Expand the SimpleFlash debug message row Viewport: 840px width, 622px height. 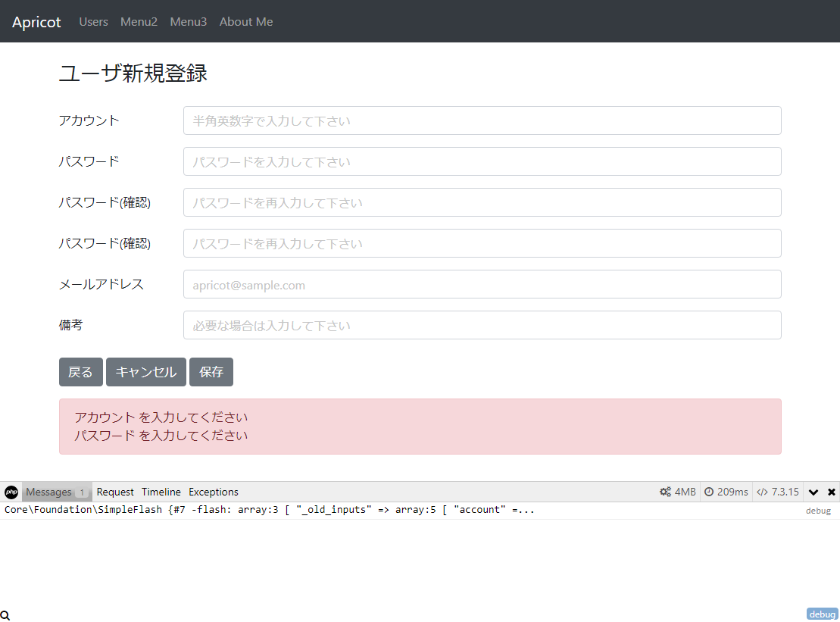click(270, 511)
